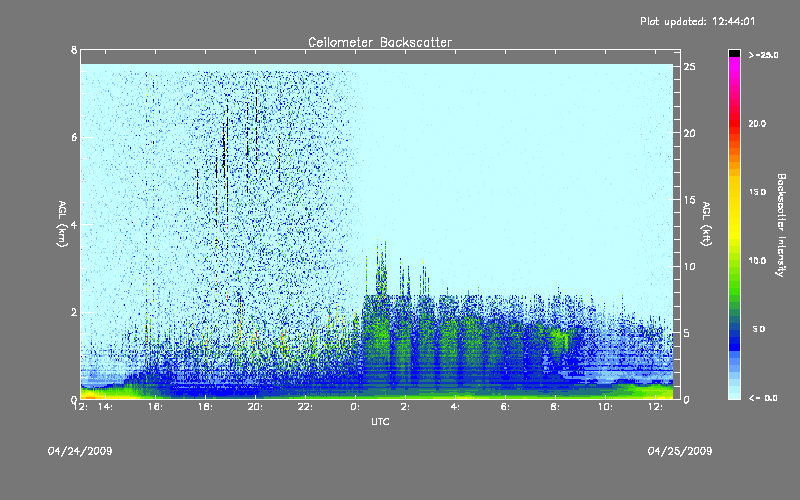Click the ">=25.0" colorbar maximum label

[x=763, y=55]
